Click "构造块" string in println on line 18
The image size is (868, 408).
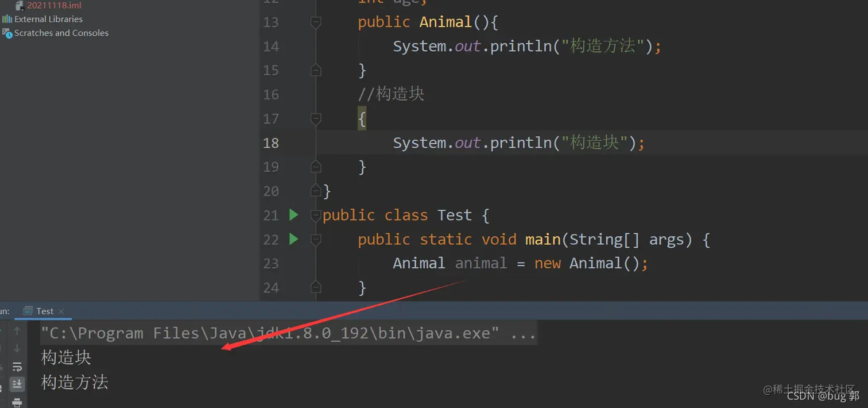tap(594, 143)
